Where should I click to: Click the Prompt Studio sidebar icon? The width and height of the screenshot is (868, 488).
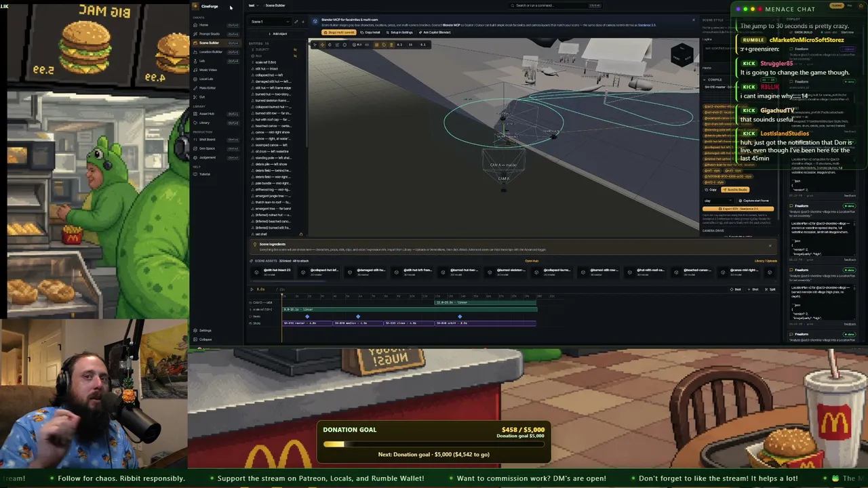click(x=195, y=34)
